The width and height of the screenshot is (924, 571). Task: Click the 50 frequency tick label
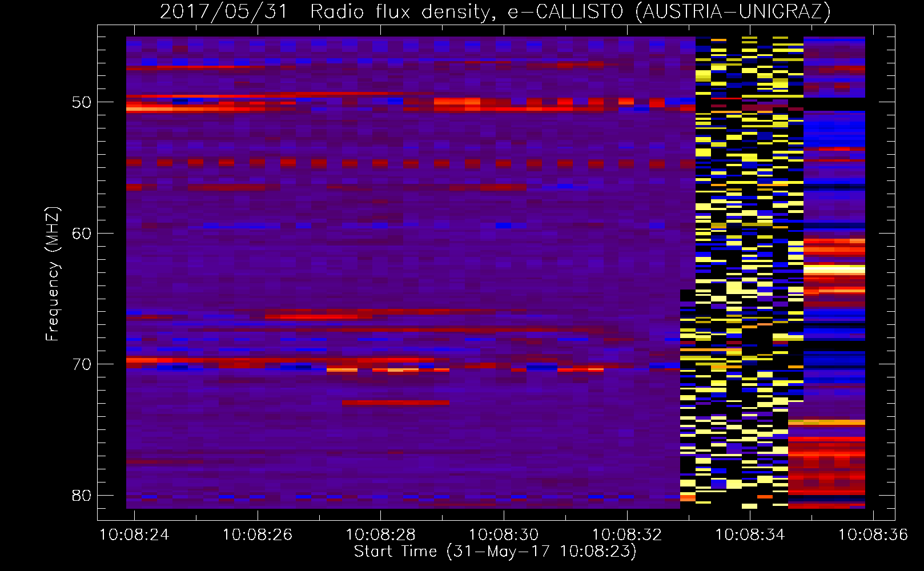click(82, 102)
